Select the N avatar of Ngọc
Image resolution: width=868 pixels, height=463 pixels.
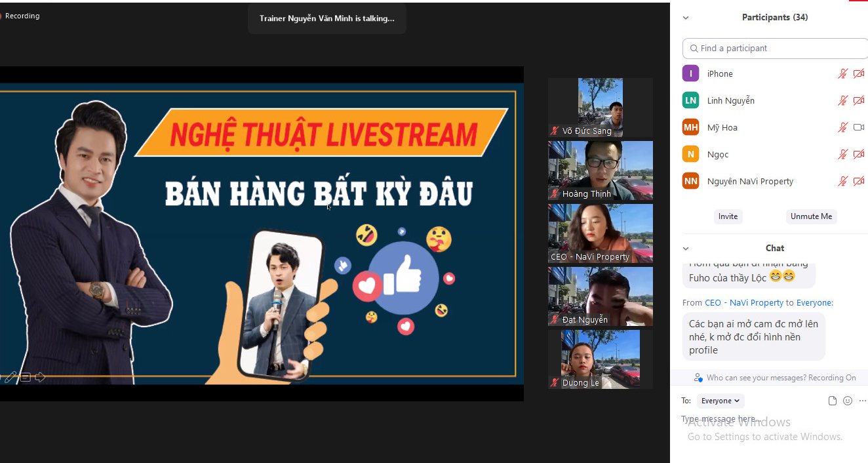[690, 154]
